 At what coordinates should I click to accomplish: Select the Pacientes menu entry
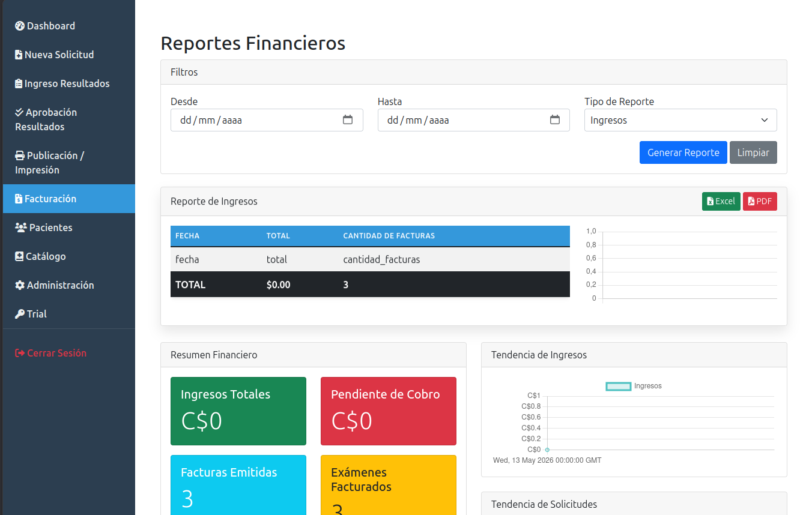pyautogui.click(x=69, y=227)
